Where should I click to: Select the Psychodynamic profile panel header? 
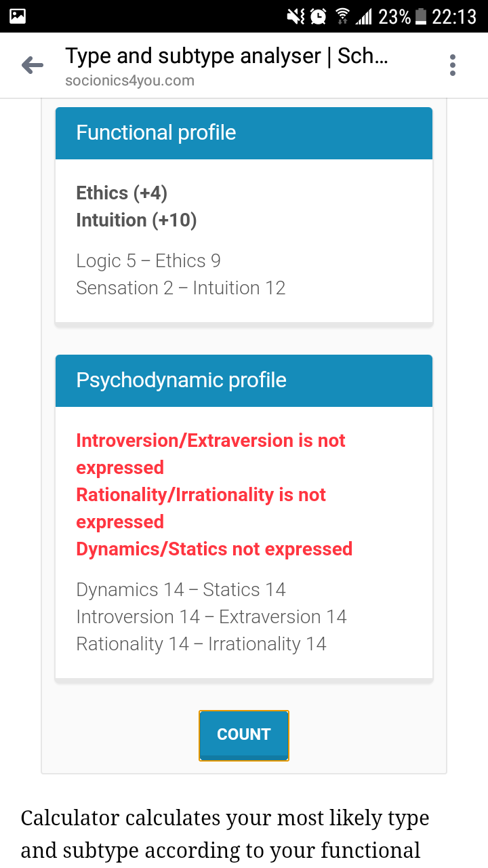coord(244,380)
